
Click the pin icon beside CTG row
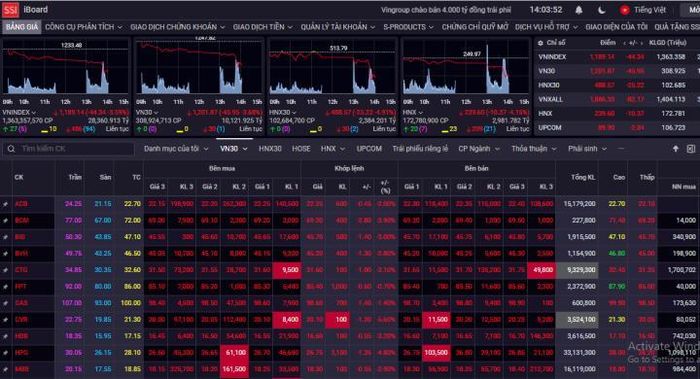click(x=5, y=270)
